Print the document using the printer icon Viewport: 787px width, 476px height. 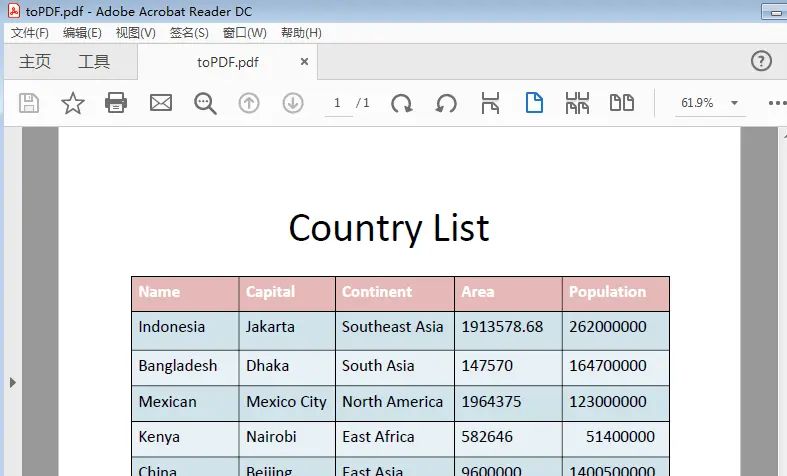pos(116,103)
